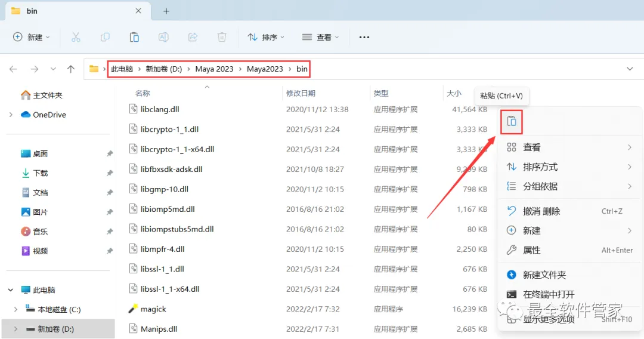Collapse the 此电脑 tree node
The height and width of the screenshot is (339, 644).
11,290
